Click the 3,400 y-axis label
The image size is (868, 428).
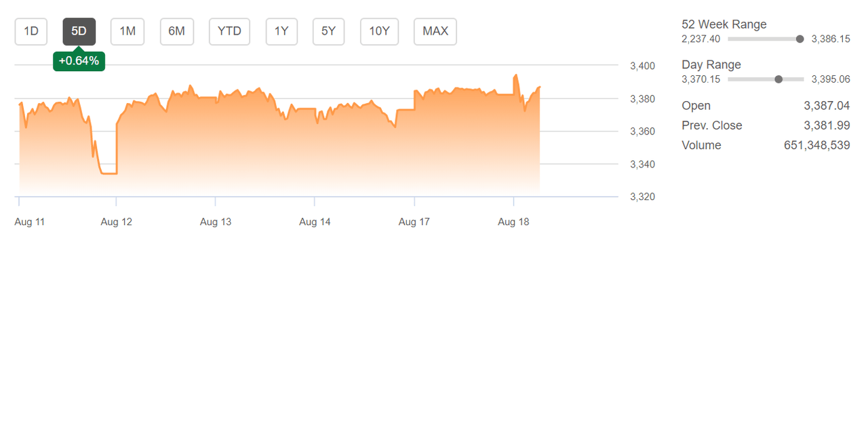pos(642,66)
